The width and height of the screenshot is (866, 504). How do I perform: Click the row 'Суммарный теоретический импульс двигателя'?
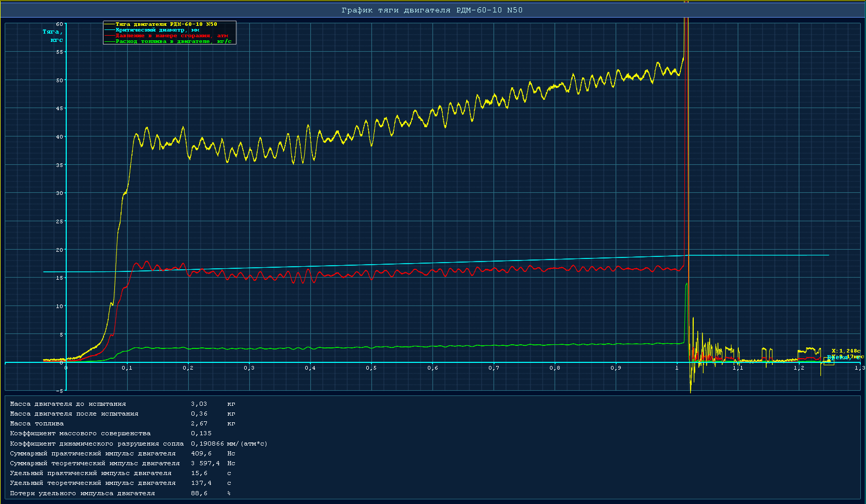tap(95, 464)
